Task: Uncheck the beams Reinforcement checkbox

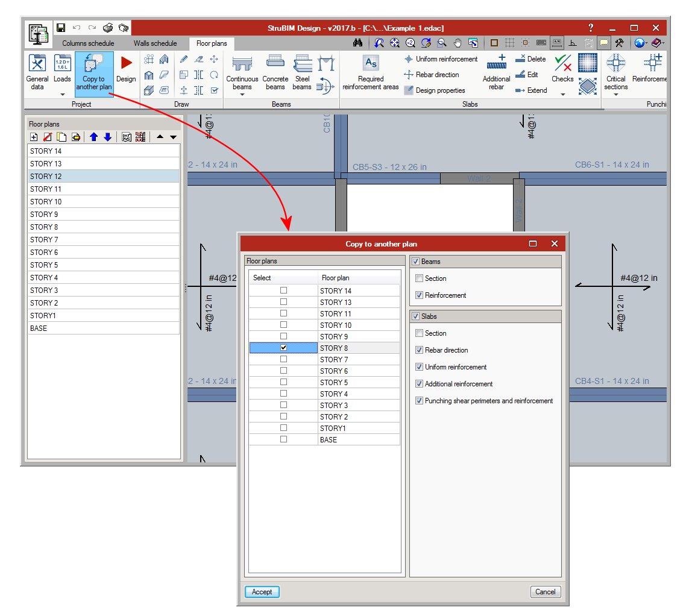Action: tap(419, 295)
